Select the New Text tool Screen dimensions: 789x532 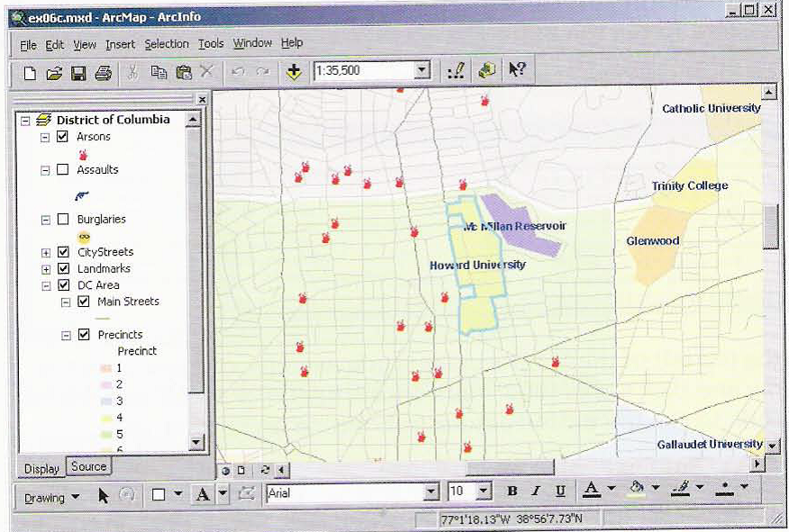(203, 494)
